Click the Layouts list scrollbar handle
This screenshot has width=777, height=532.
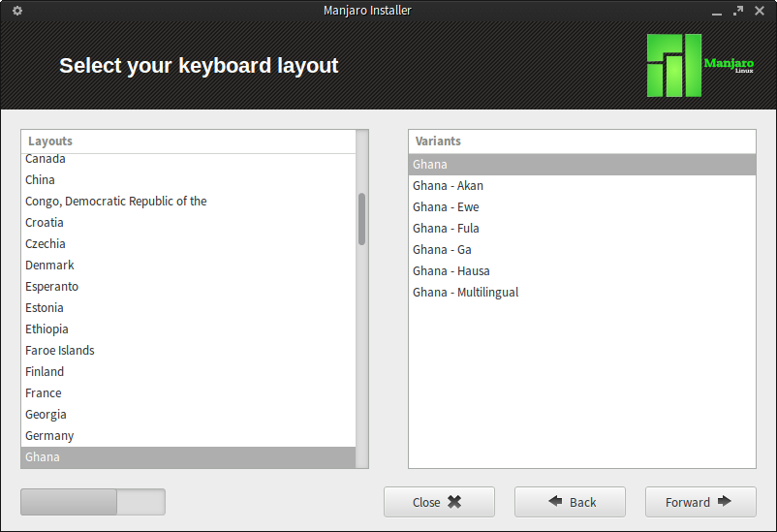click(x=361, y=219)
